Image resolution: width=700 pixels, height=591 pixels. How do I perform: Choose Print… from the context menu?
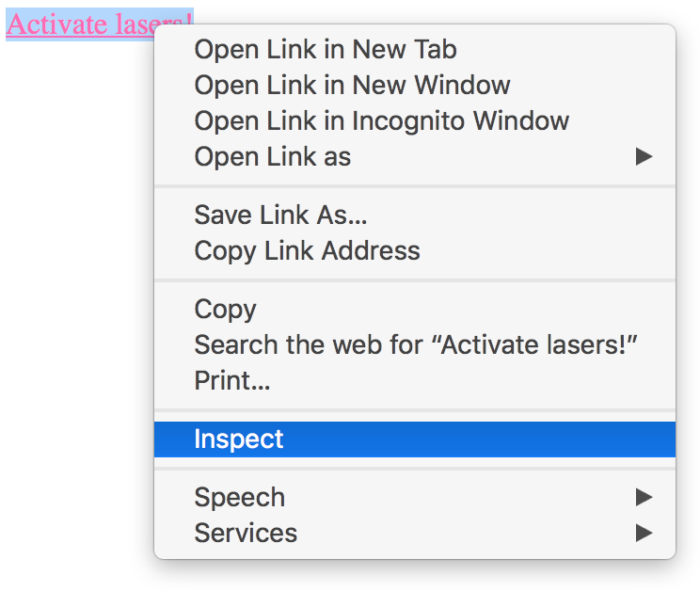231,380
